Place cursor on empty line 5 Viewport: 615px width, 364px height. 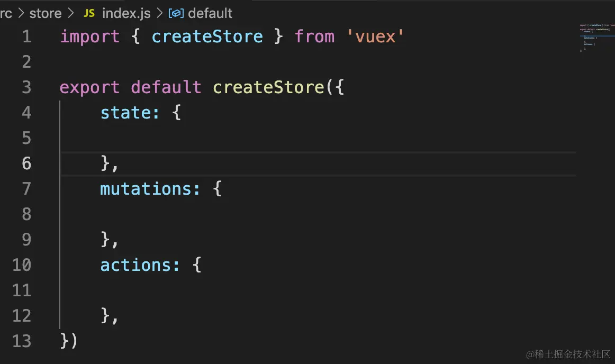tap(212, 138)
